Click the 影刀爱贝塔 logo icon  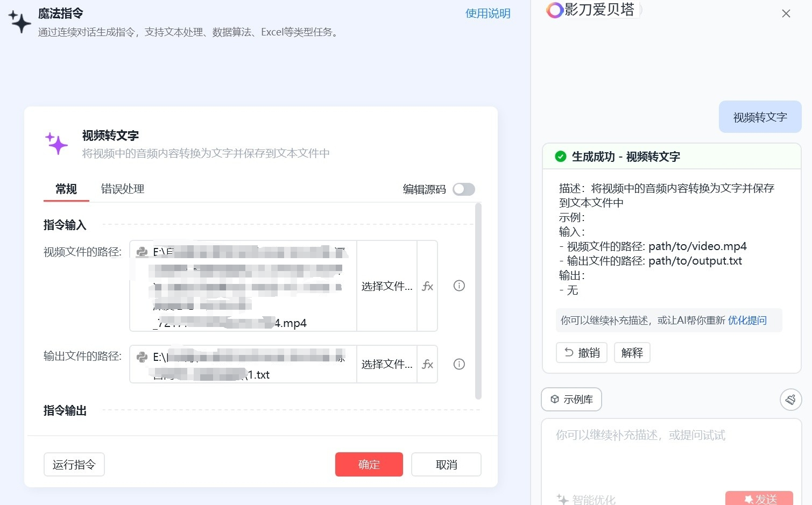click(x=554, y=10)
